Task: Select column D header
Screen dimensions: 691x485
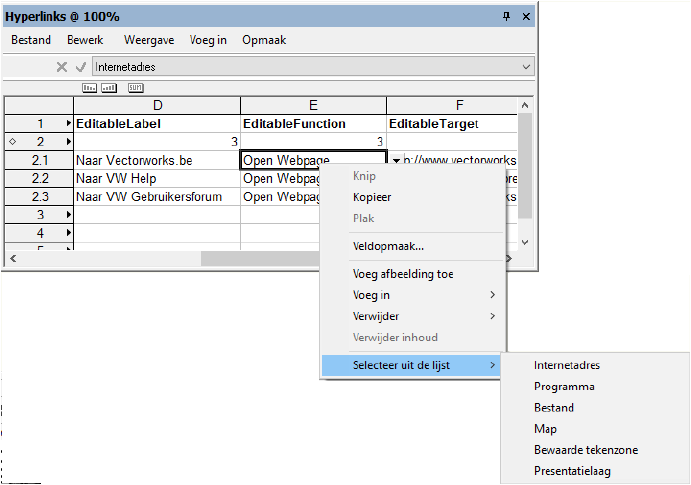Action: tap(157, 106)
